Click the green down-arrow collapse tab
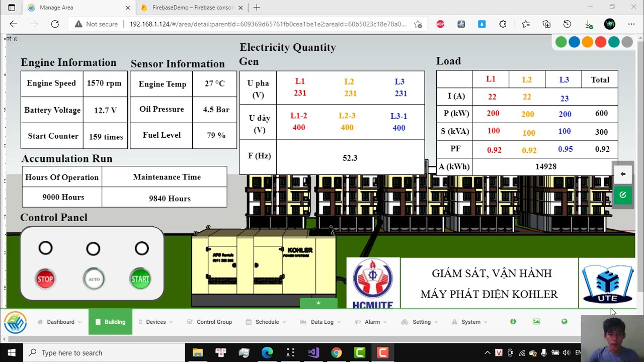The height and width of the screenshot is (362, 644). coord(318,303)
